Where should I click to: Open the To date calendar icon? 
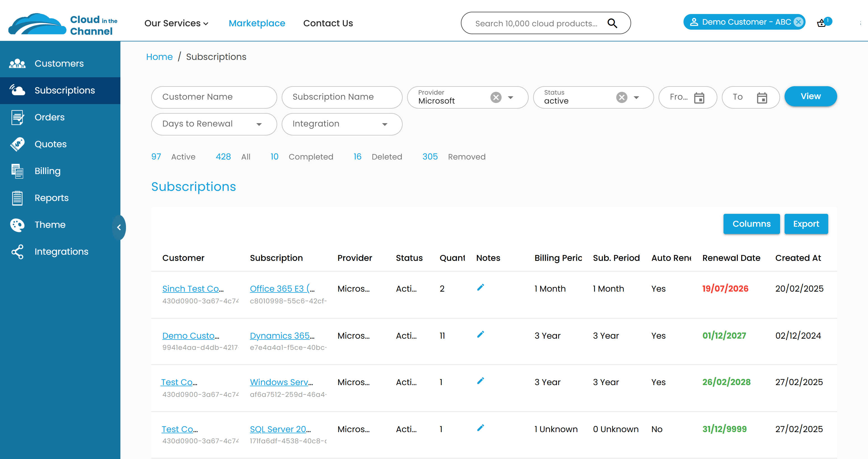762,98
